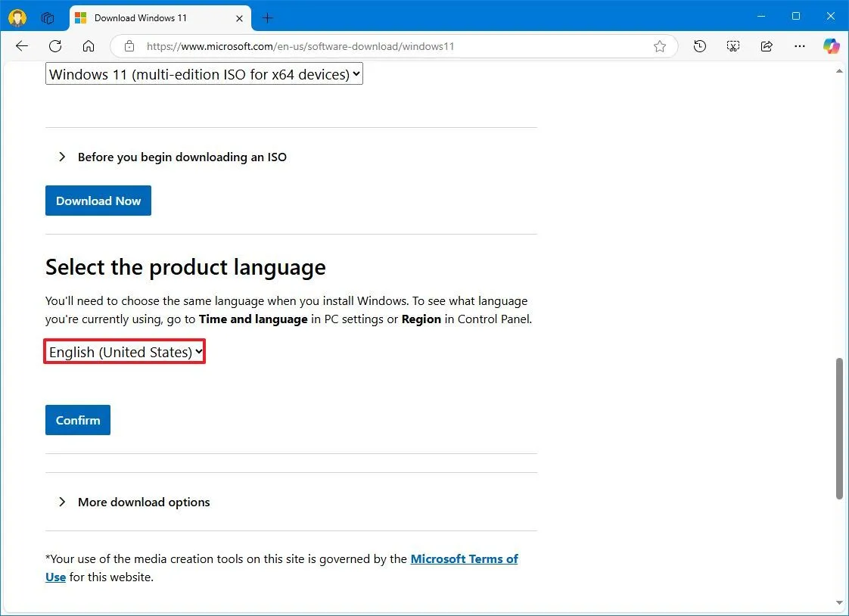Go to the browser home page

tap(89, 46)
